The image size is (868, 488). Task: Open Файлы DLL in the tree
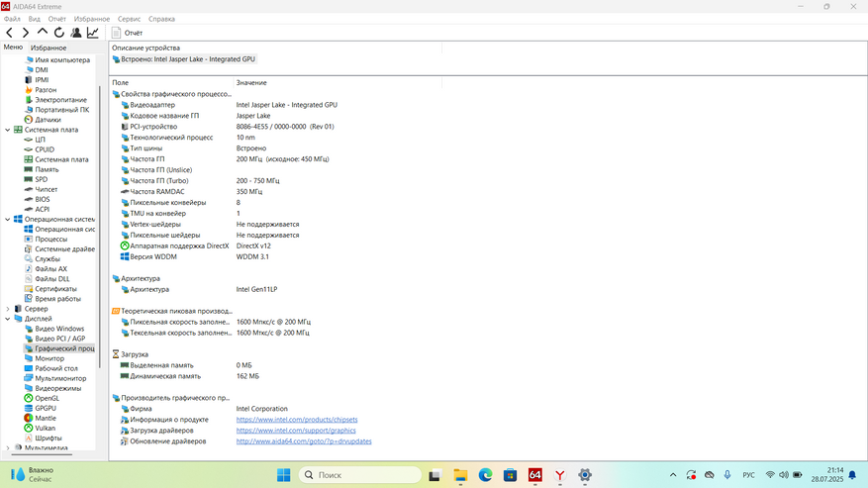48,279
